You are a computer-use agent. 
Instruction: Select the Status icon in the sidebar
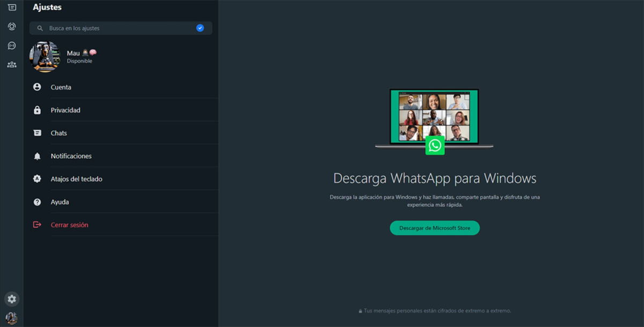click(12, 26)
